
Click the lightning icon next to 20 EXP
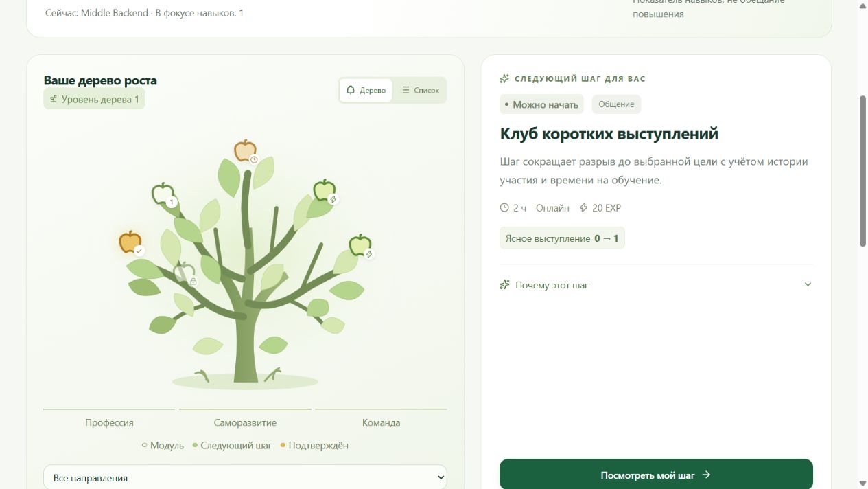[584, 207]
